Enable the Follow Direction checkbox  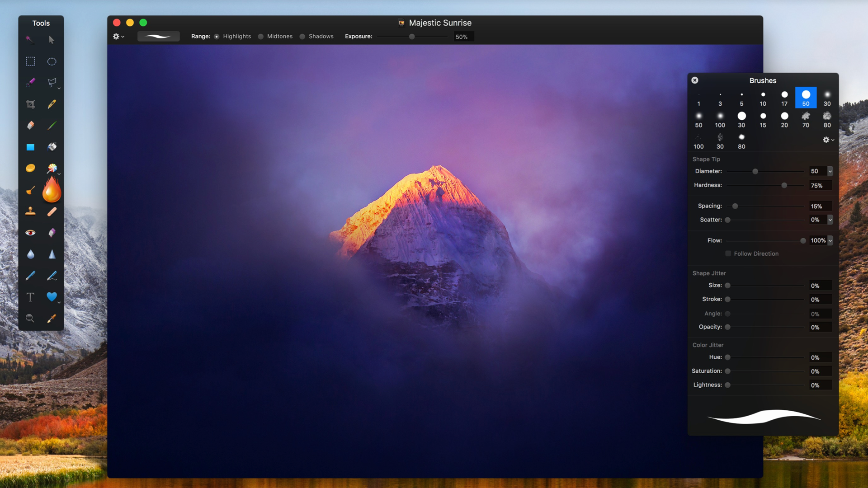click(x=728, y=253)
